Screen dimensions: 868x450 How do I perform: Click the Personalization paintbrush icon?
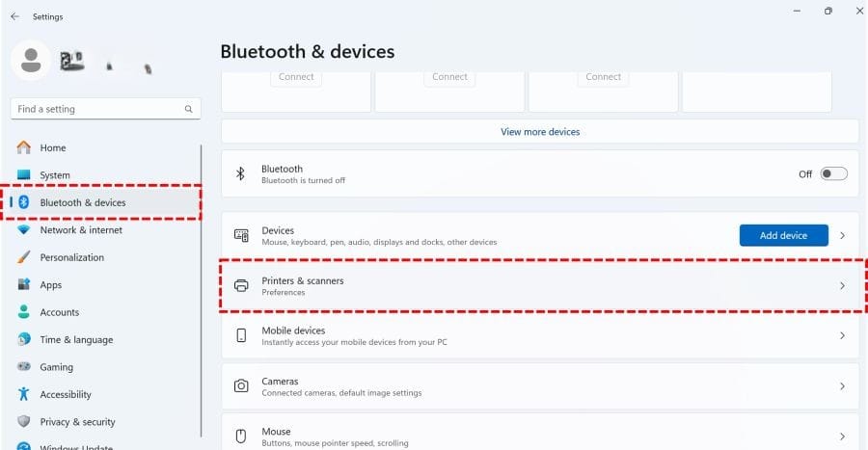(x=24, y=257)
